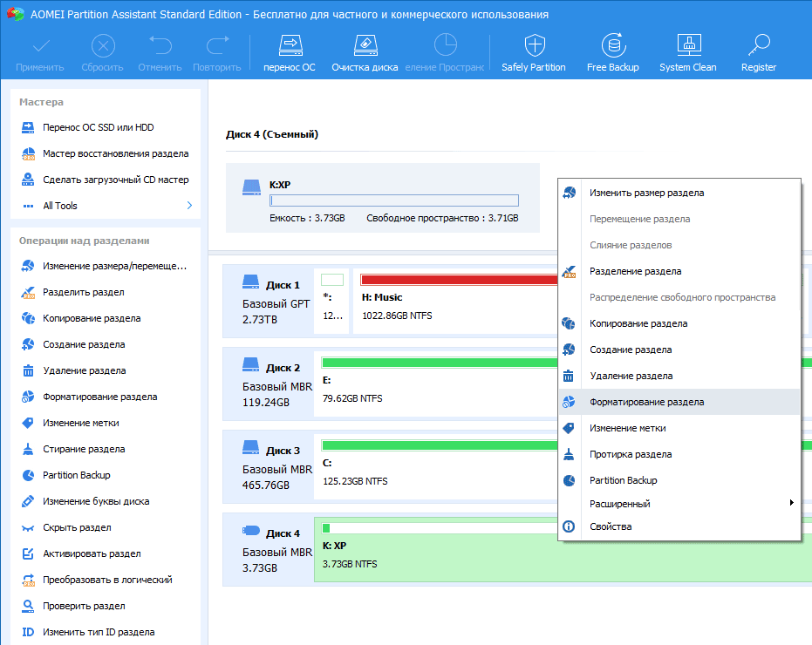Select Диск 2 Базовый MBR header
The image size is (812, 645).
(269, 384)
